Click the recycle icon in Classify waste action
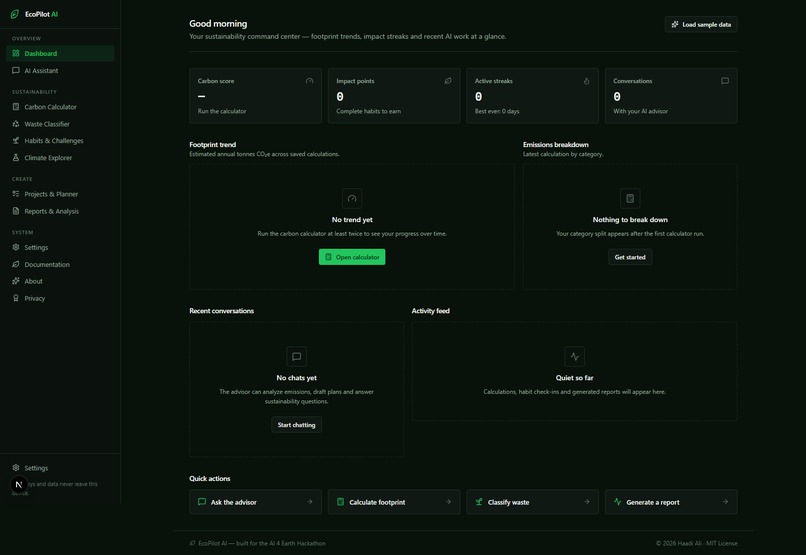This screenshot has height=555, width=806. click(x=479, y=502)
